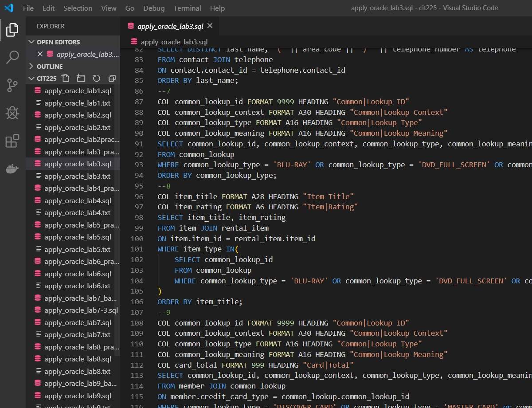
Task: Select apply_oracle_lab3.sql in file tree
Action: coord(73,164)
